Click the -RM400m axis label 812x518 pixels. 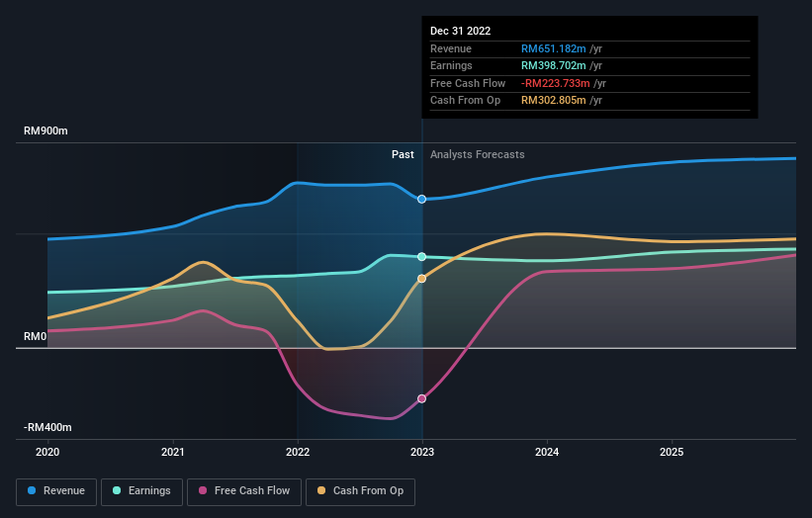[x=47, y=427]
